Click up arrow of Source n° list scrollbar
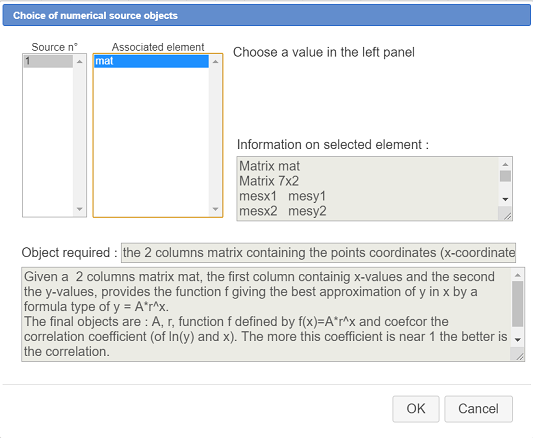This screenshot has width=533, height=438. click(80, 62)
